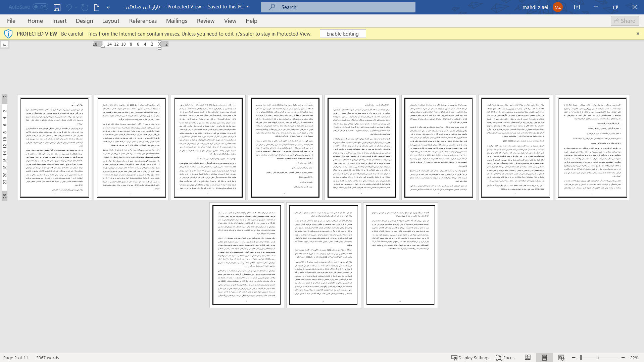Select the page 1 thumbnail

click(x=54, y=148)
